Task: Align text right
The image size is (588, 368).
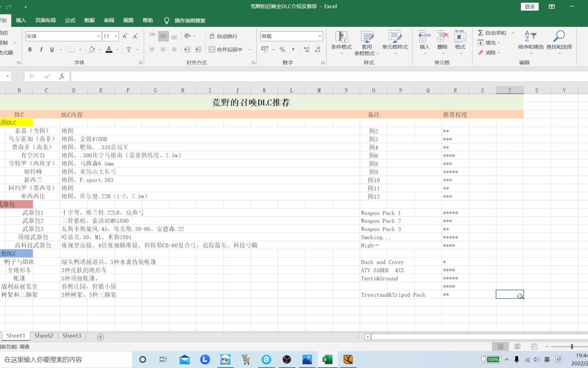Action: click(174, 49)
